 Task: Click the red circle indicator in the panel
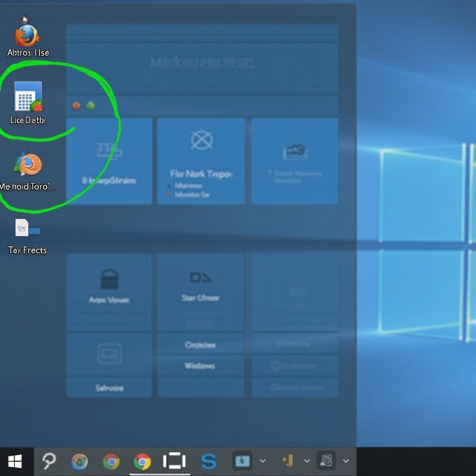pos(76,106)
